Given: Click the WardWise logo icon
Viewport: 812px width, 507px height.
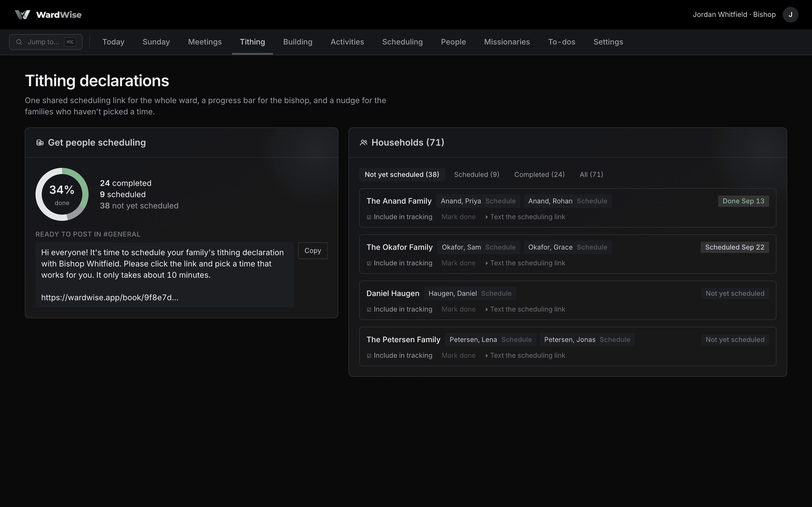Looking at the screenshot, I should point(23,15).
